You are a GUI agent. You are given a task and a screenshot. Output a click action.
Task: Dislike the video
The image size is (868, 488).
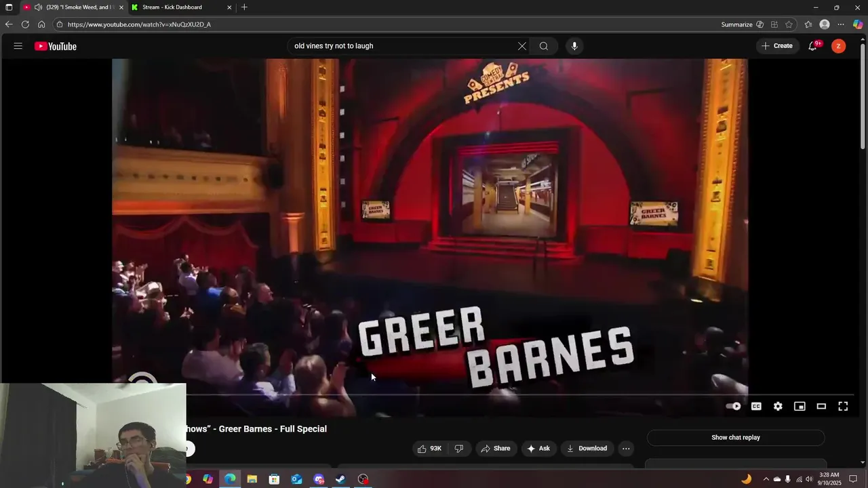coord(459,449)
